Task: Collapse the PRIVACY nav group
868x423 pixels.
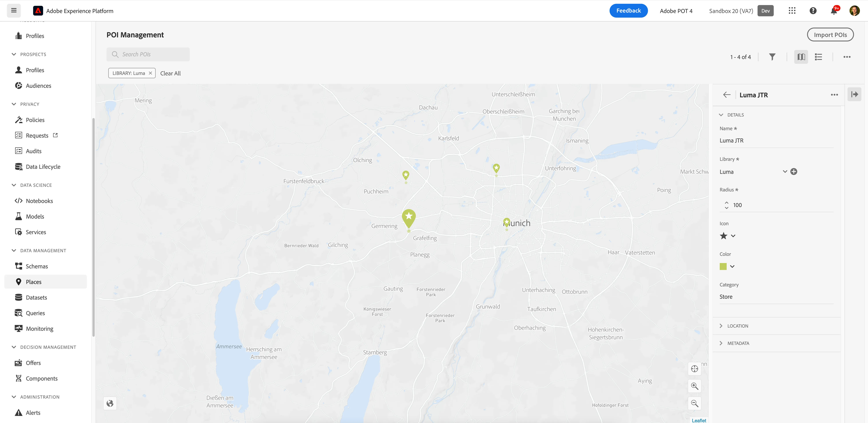Action: tap(26, 104)
